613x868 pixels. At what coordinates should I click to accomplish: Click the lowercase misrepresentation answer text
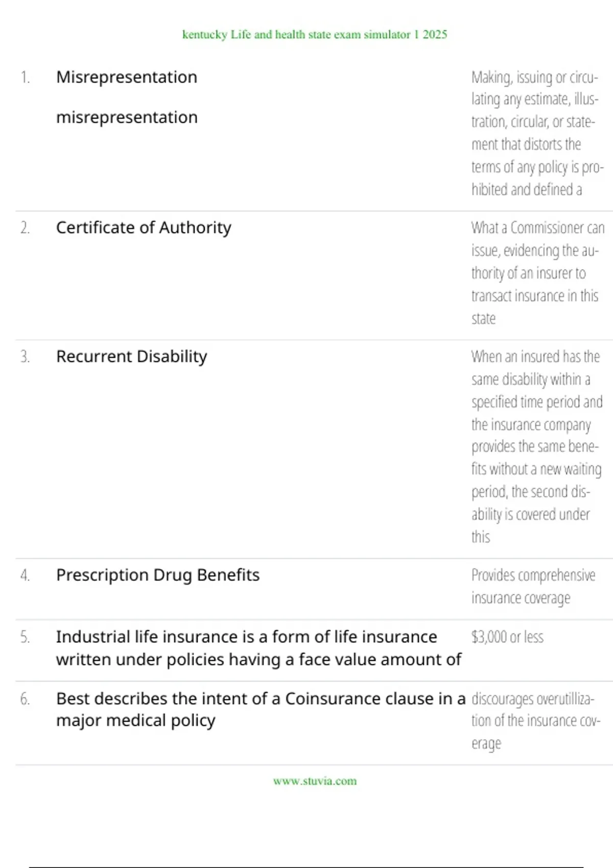(x=127, y=117)
